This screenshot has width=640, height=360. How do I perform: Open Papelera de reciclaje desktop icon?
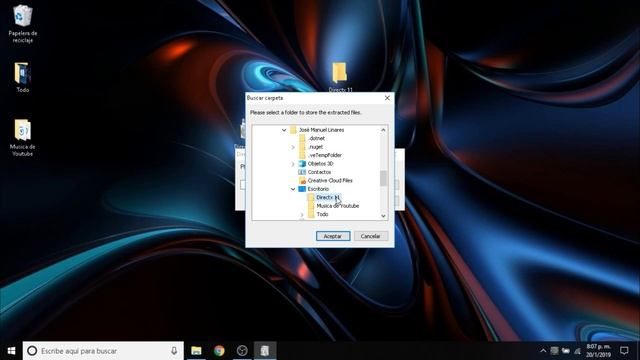(x=22, y=24)
